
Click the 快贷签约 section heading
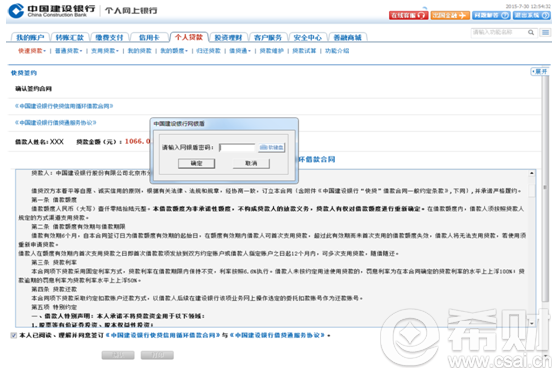pos(24,73)
